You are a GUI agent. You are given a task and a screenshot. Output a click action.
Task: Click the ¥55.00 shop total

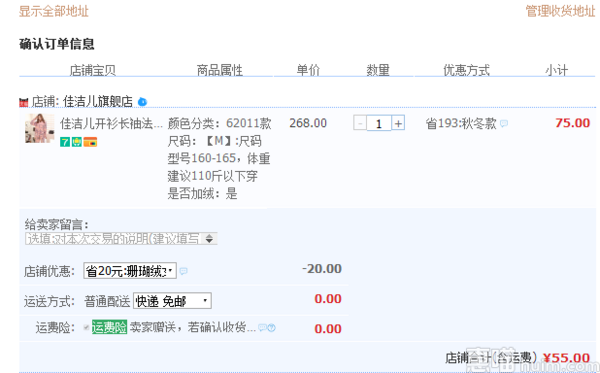pyautogui.click(x=567, y=358)
